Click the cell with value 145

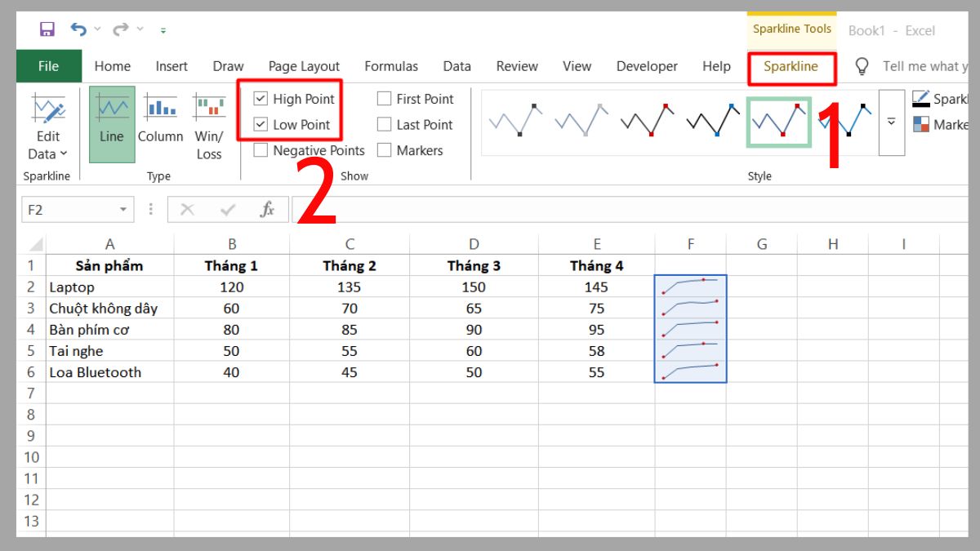coord(596,287)
